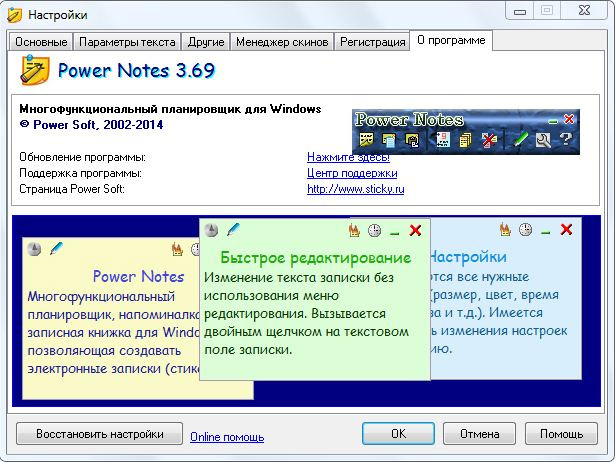Click the Power Notes 3.69 heading
Image resolution: width=616 pixels, height=462 pixels.
(136, 71)
